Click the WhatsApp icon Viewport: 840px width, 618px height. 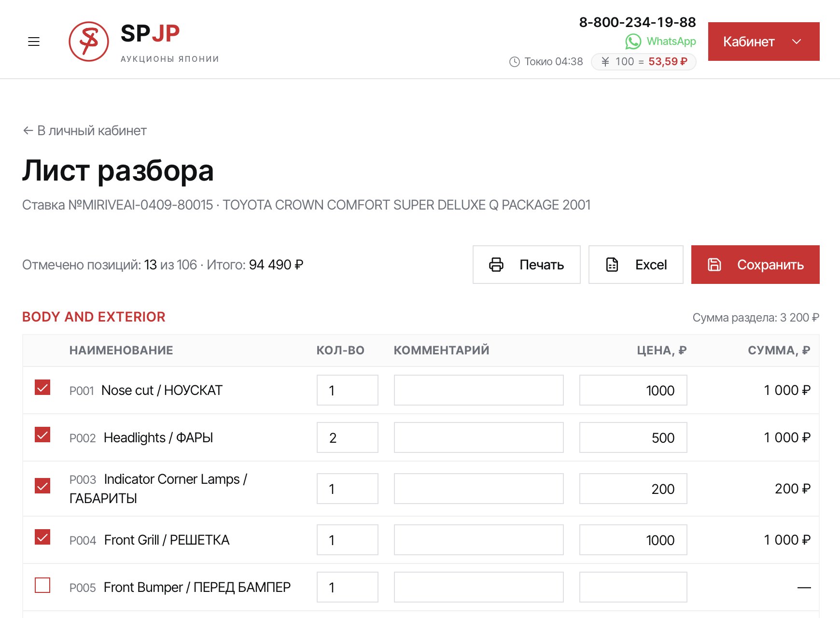pos(633,42)
